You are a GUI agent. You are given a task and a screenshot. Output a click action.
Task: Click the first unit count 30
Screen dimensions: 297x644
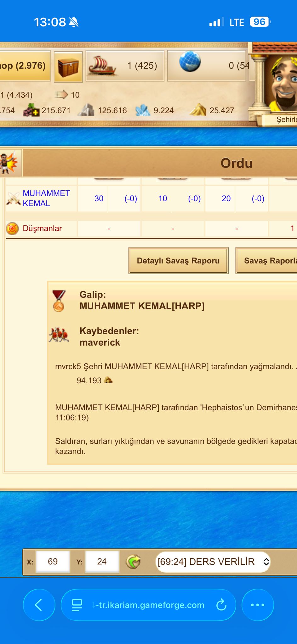(x=99, y=198)
